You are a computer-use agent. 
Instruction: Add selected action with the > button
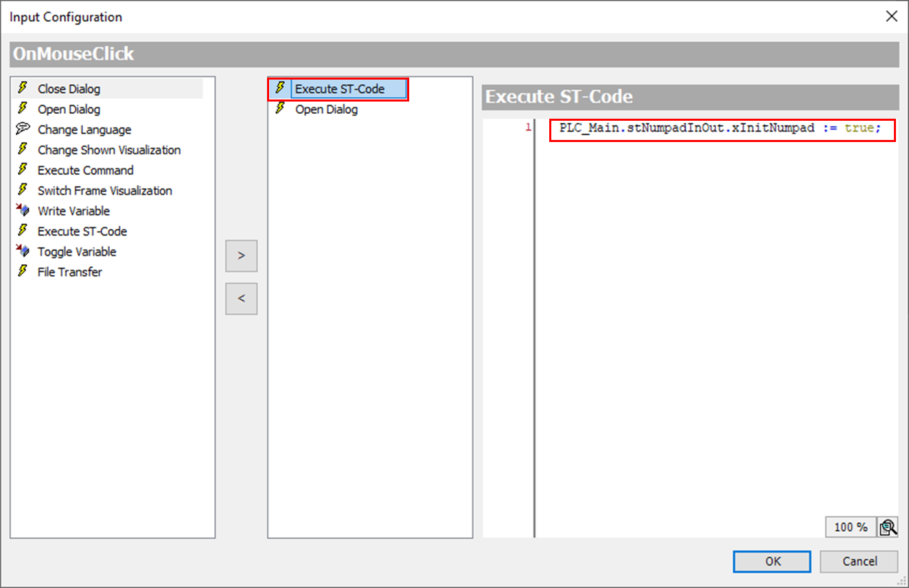[x=241, y=256]
